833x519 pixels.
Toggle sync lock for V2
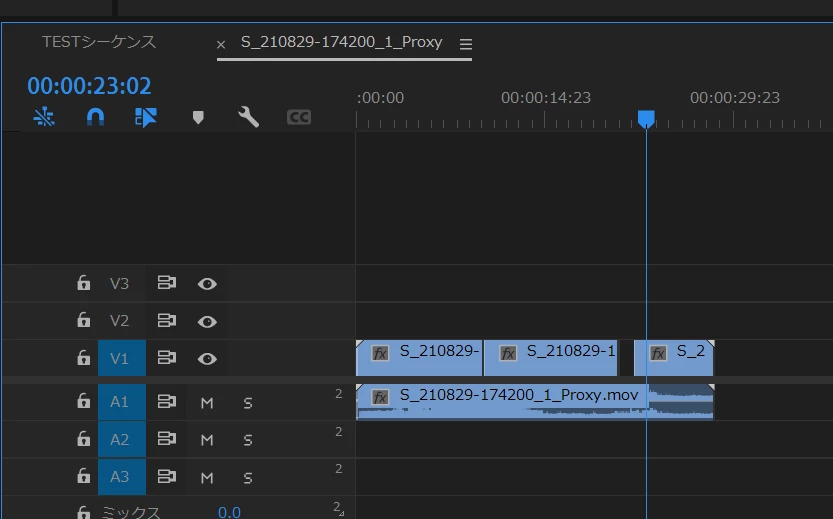167,320
